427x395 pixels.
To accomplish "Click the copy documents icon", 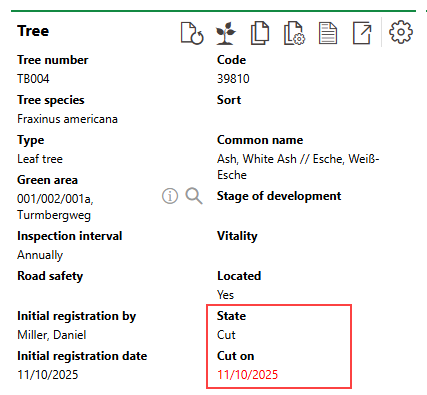I will [260, 33].
